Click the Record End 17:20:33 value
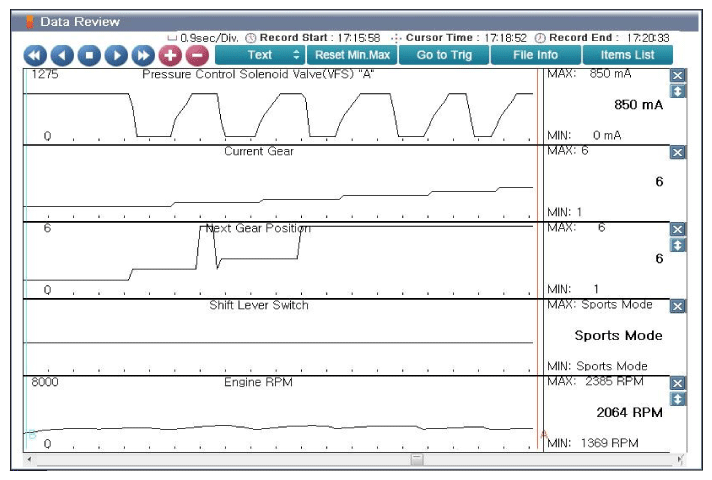This screenshot has width=712, height=480. (648, 38)
